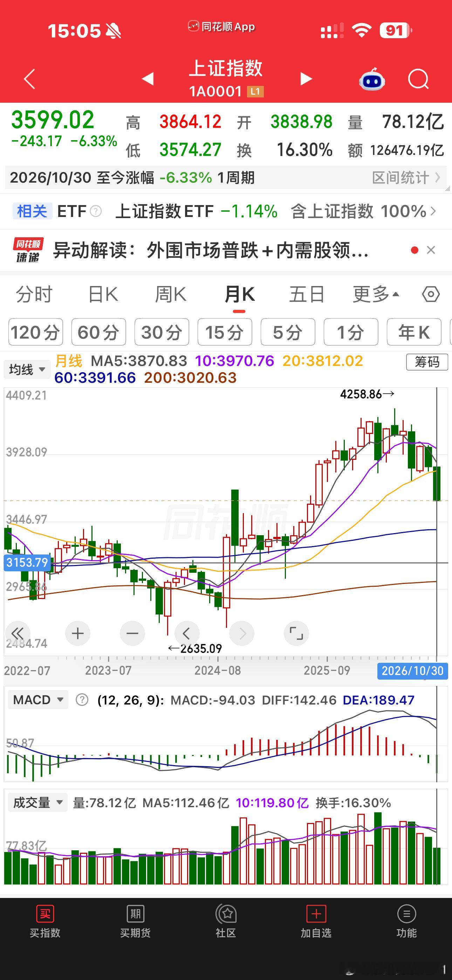Move chart cursor right one candle
The image size is (452, 980).
[x=242, y=633]
